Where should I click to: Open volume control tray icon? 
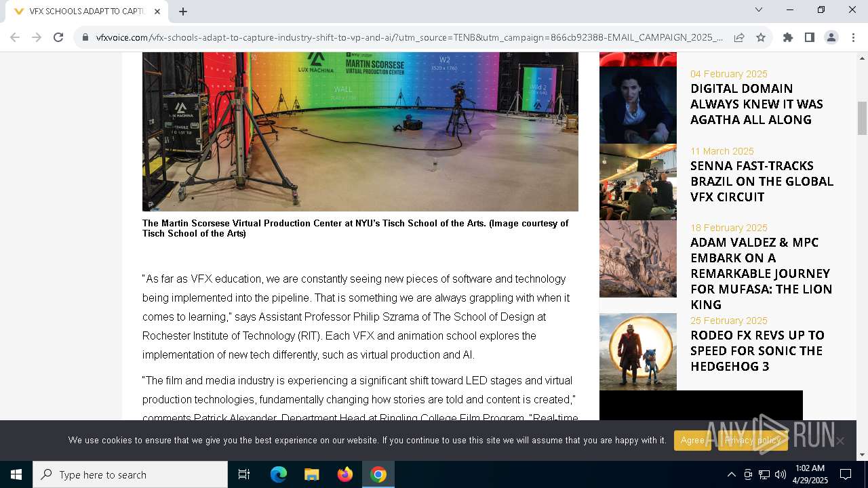pos(781,474)
